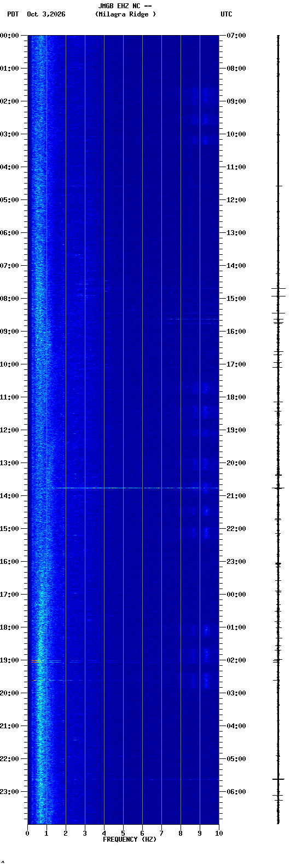Click the station title JMGB EHZ NC --

(x=125, y=6)
